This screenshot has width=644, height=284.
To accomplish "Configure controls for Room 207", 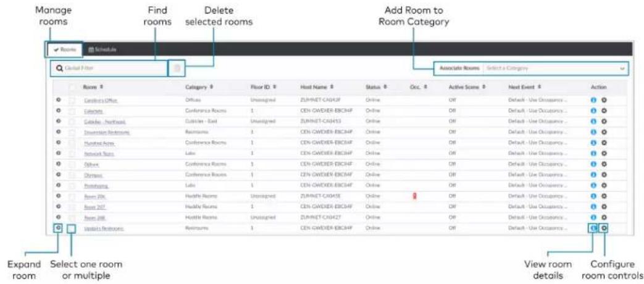I will (x=604, y=207).
